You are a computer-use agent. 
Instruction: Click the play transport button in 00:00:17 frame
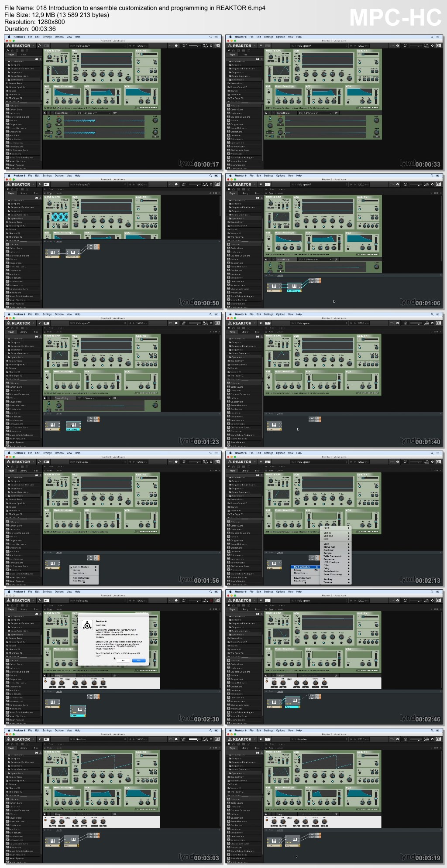[135, 45]
